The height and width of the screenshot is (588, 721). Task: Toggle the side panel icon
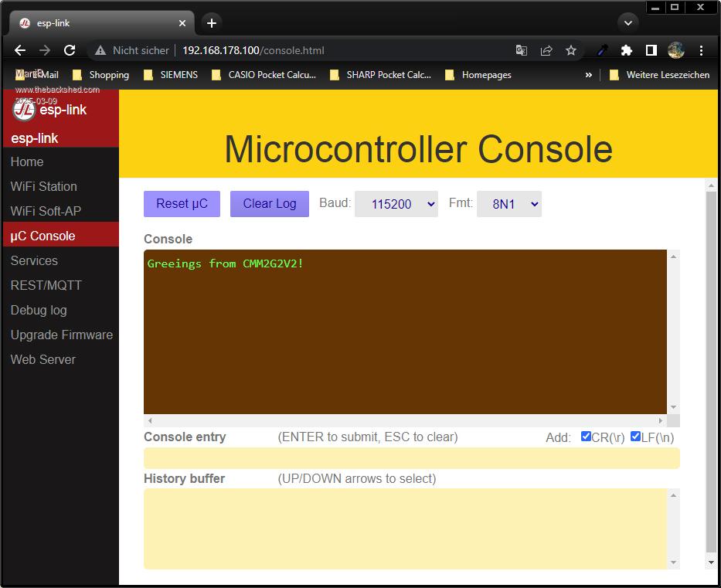(651, 50)
